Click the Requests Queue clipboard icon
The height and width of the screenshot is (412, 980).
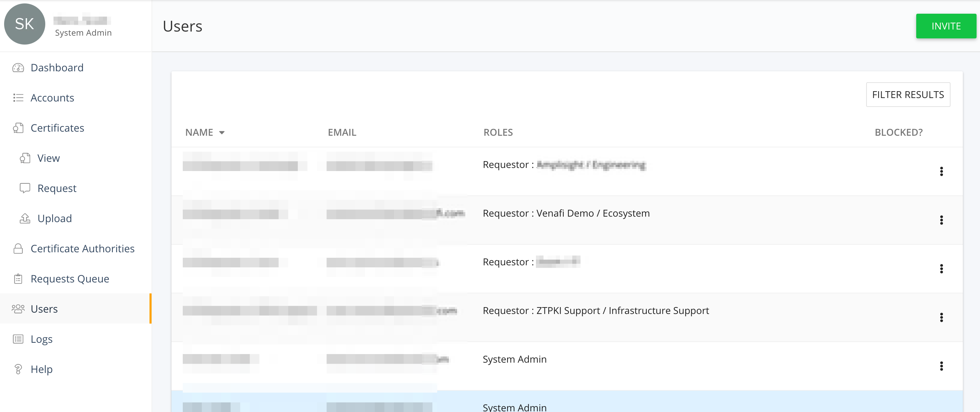click(18, 278)
